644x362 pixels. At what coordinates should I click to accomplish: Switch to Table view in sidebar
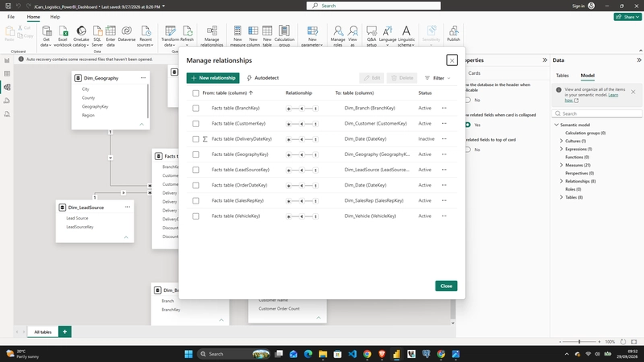click(7, 74)
